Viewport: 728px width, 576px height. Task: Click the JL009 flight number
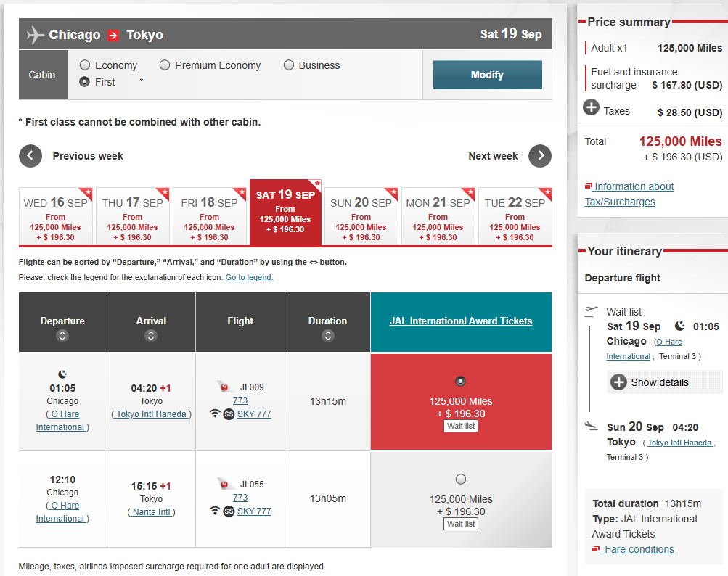click(x=252, y=387)
